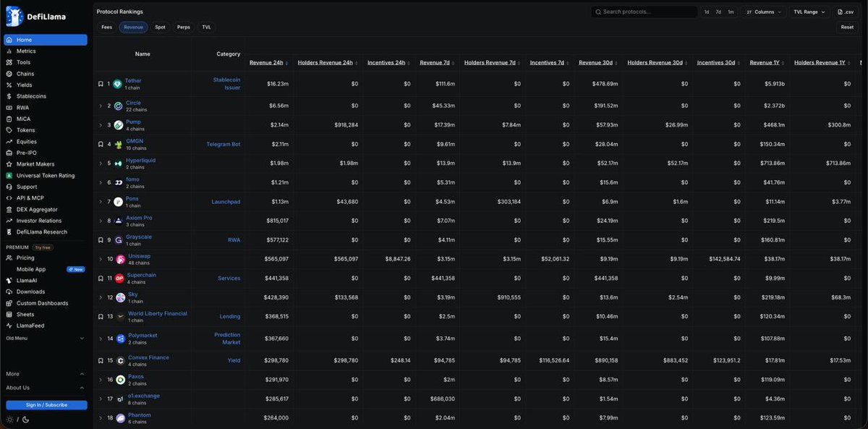
Task: Open the TVL Range dropdown
Action: 809,12
